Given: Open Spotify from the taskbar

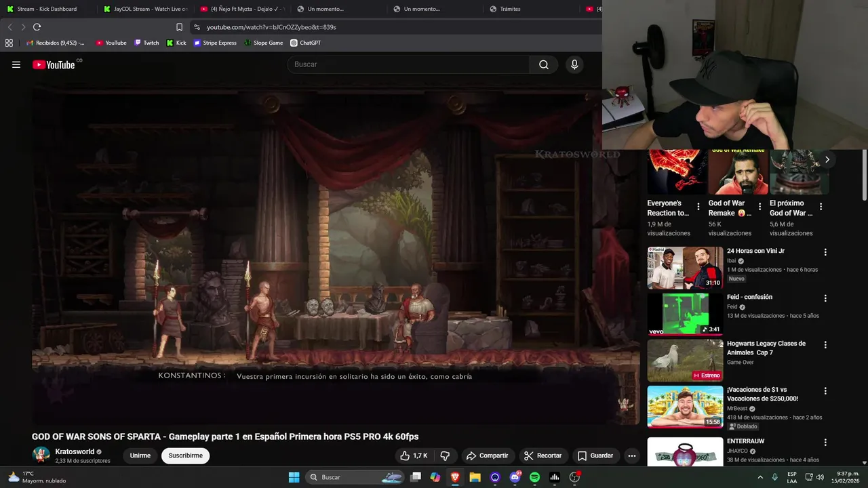Looking at the screenshot, I should (534, 477).
